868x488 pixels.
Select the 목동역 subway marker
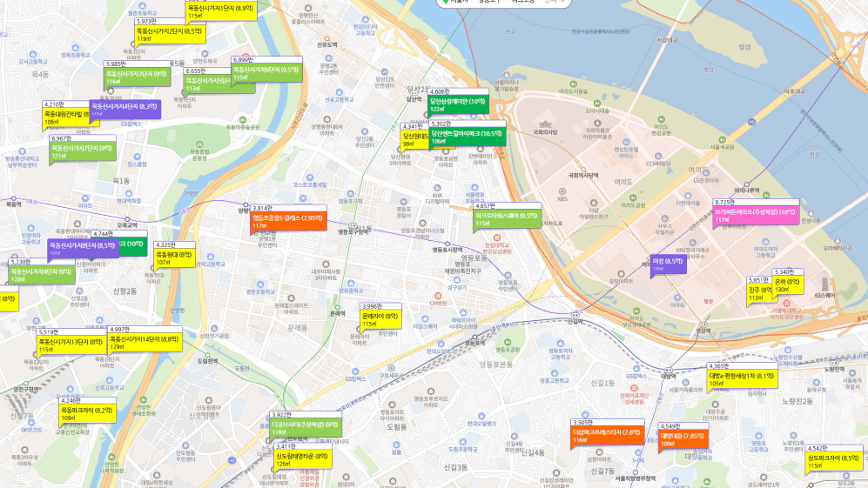(x=13, y=198)
